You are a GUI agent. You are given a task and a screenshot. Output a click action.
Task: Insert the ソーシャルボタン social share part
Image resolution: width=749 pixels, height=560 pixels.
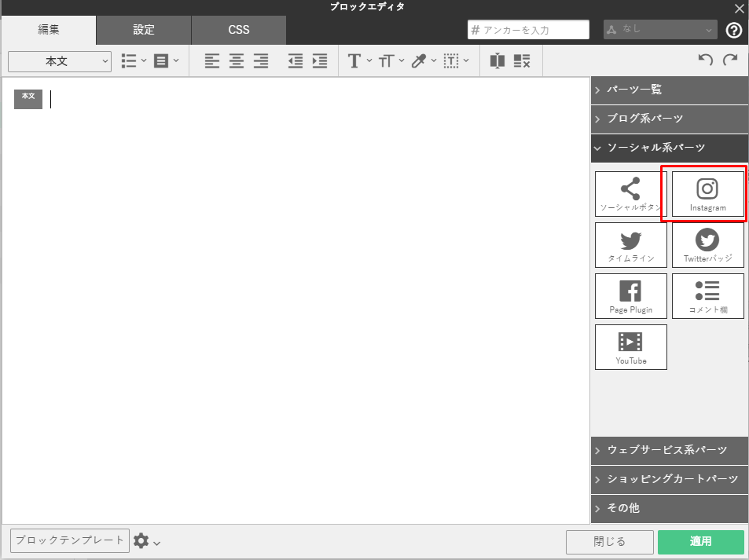tap(630, 194)
